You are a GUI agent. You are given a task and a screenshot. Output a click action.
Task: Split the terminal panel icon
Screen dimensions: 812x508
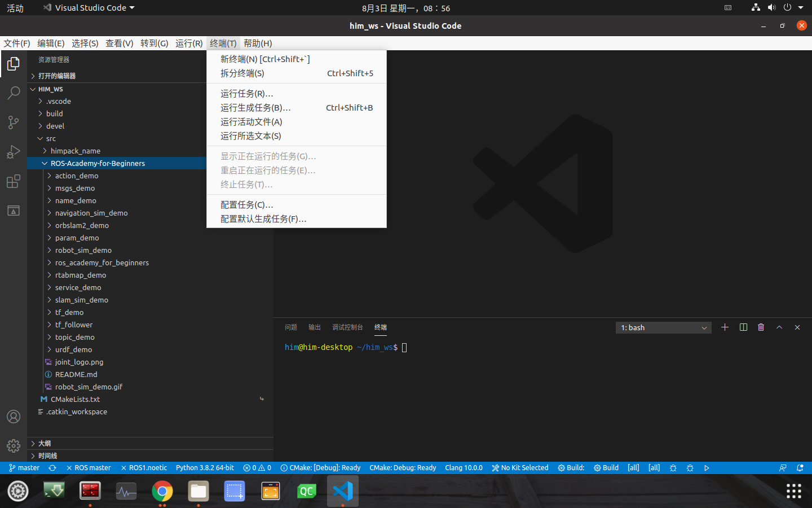pos(743,327)
